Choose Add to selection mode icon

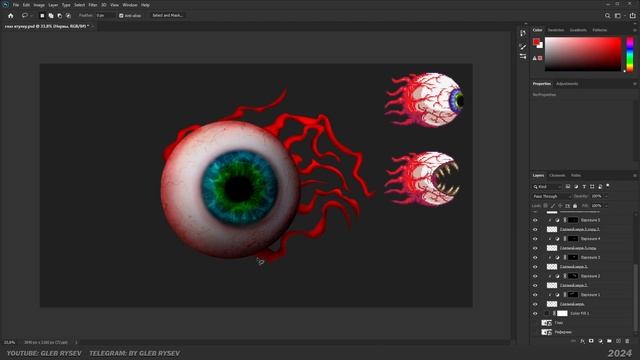point(51,16)
